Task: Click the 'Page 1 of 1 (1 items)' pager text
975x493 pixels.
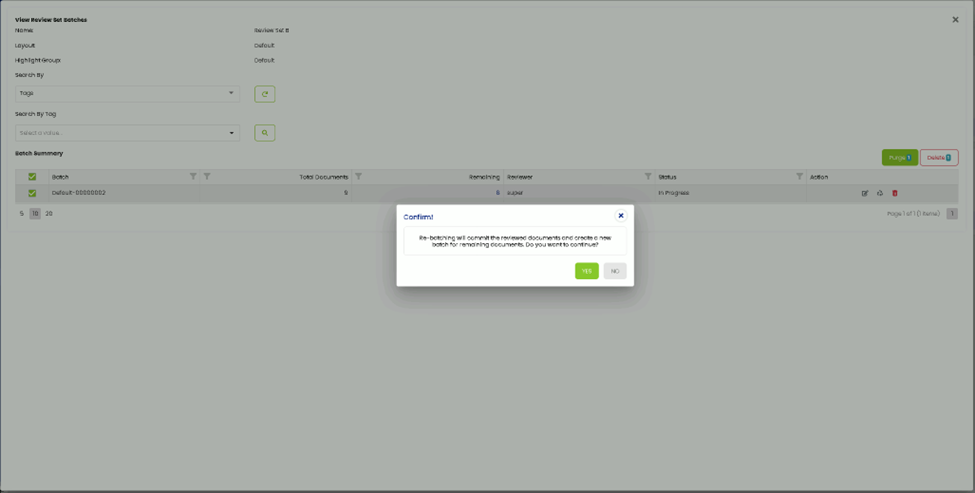Action: (913, 214)
